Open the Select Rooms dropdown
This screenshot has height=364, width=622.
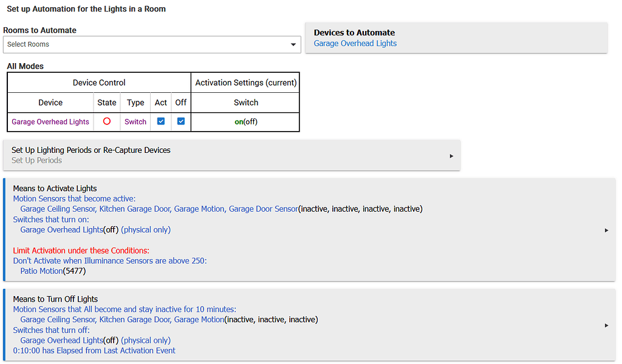click(152, 44)
